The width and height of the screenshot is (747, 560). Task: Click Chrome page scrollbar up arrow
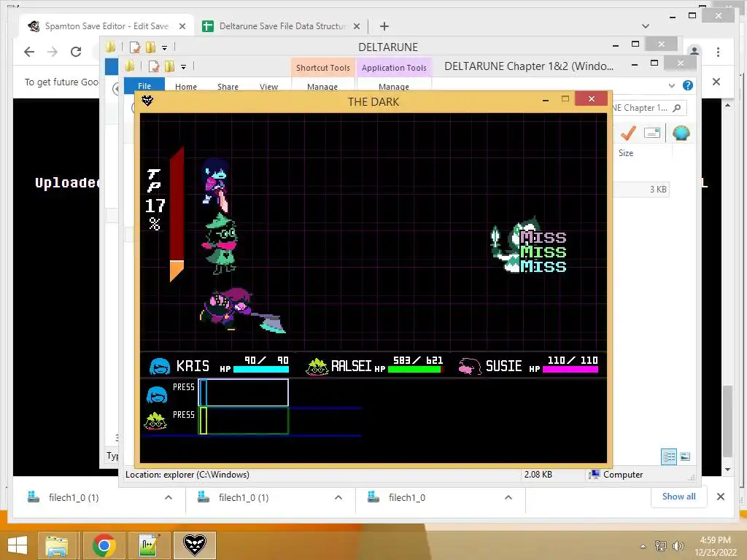(727, 105)
